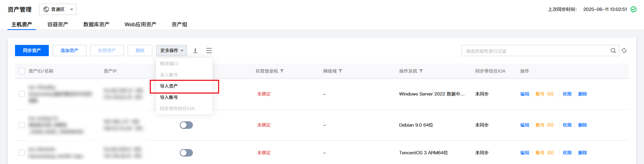Open the column settings list icon
Viewport: 644px width, 164px height.
(209, 51)
